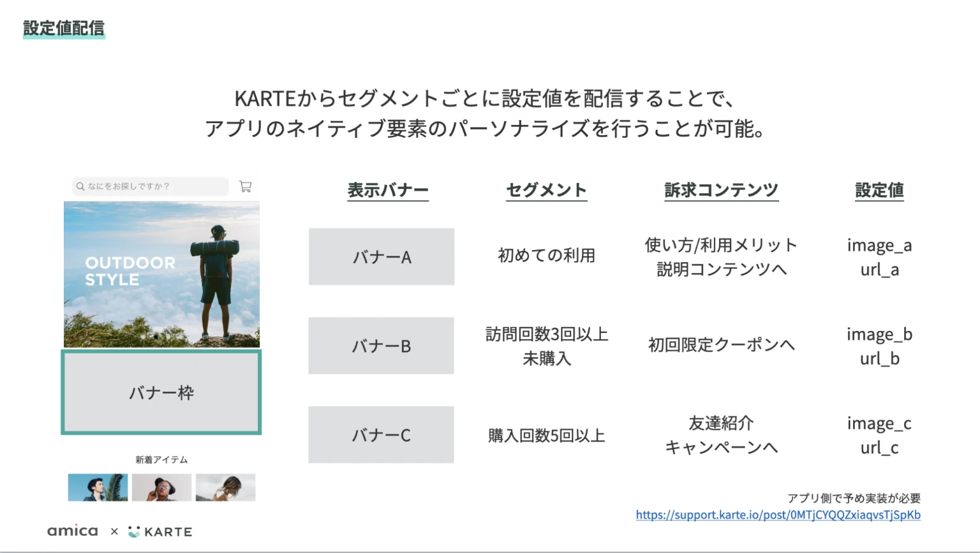Open the rightmost new item thumbnail
This screenshot has height=553, width=980.
tap(225, 487)
